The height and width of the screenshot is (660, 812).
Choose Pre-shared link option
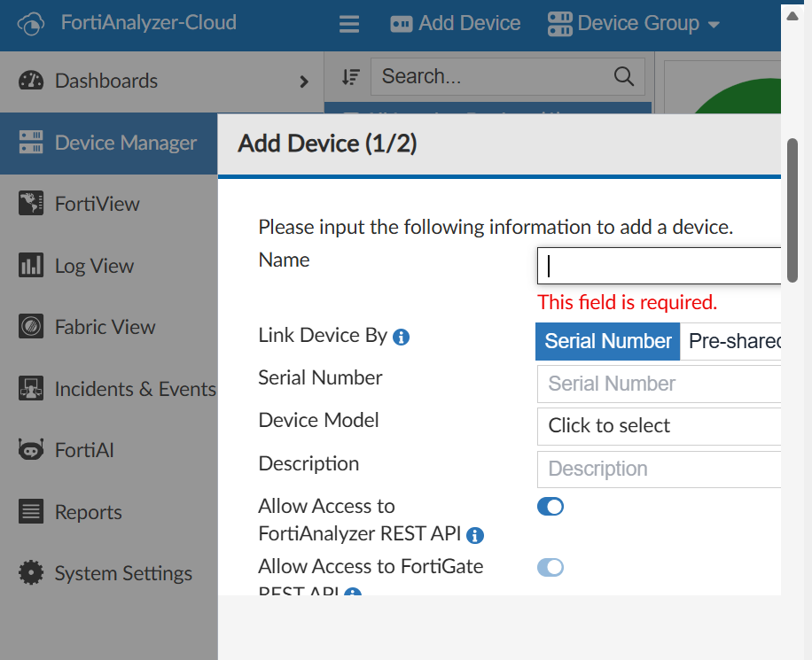(x=730, y=341)
